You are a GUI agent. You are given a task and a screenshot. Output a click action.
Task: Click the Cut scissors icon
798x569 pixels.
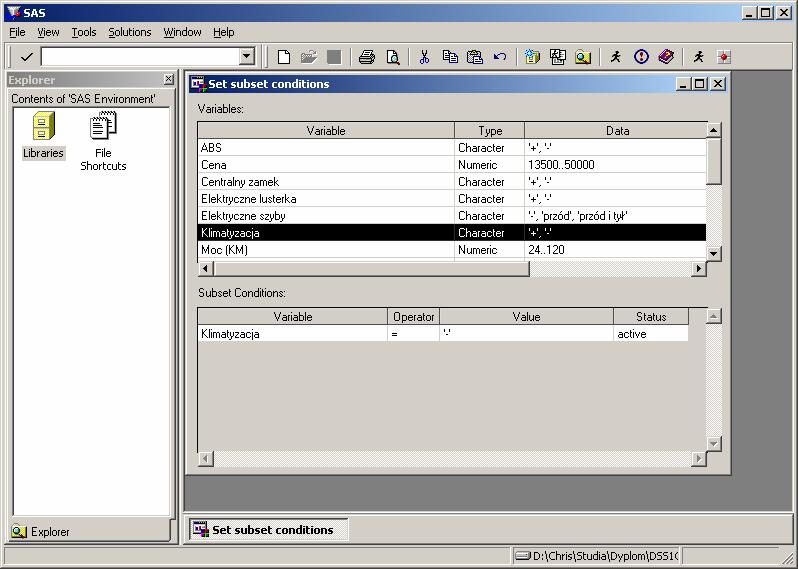(424, 57)
